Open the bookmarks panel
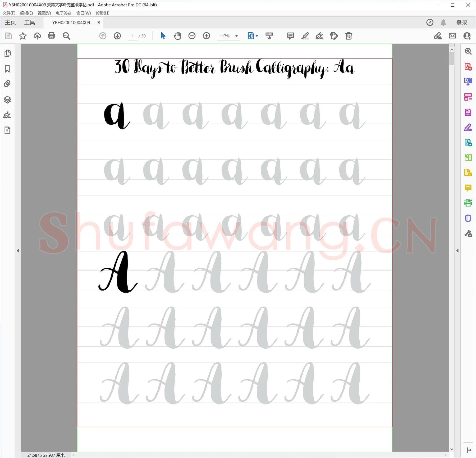Viewport: 476px width, 458px height. [7, 69]
